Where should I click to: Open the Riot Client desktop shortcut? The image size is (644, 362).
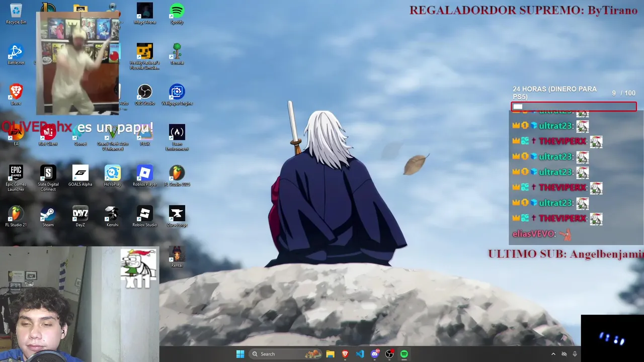pos(48,136)
